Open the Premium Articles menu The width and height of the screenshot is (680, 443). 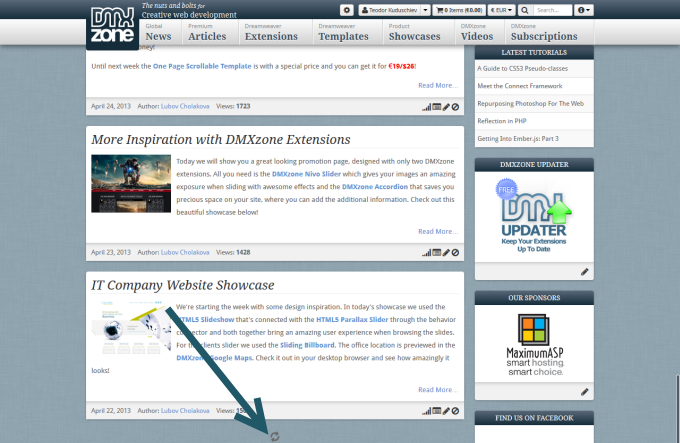coord(207,32)
